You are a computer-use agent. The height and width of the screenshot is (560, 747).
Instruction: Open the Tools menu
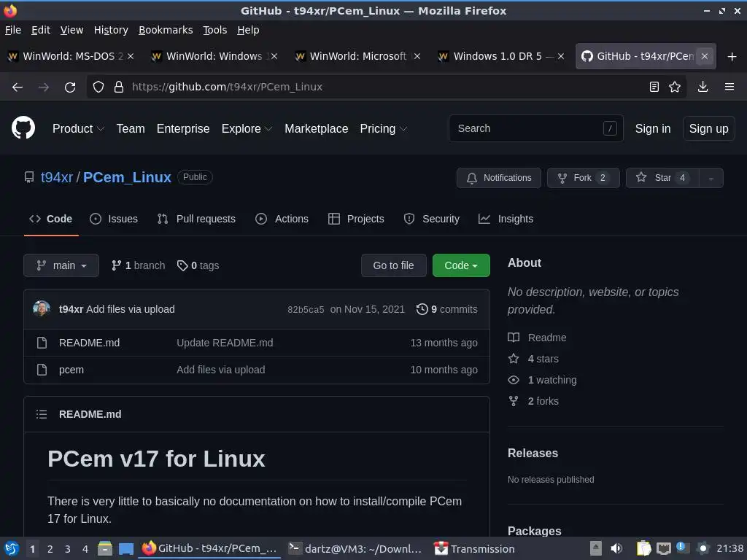[x=215, y=30]
